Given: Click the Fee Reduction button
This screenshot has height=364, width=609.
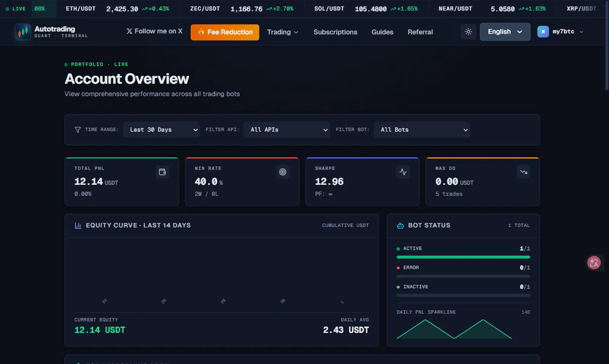Looking at the screenshot, I should tap(225, 32).
